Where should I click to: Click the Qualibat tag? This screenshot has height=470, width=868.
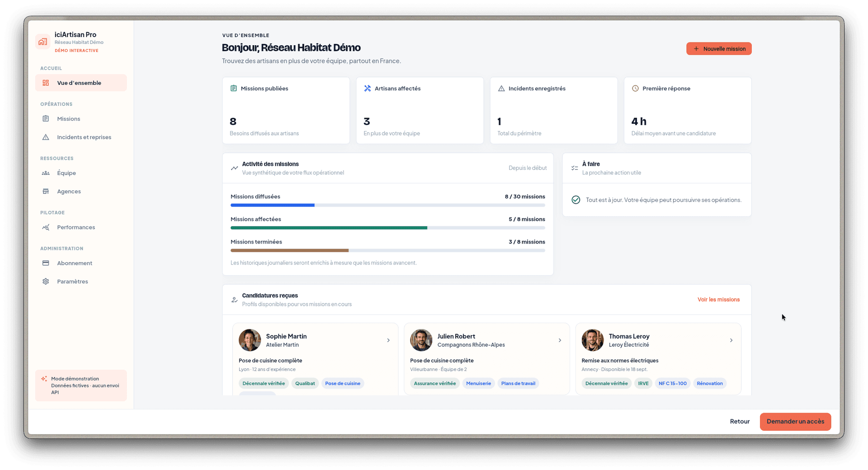click(305, 383)
